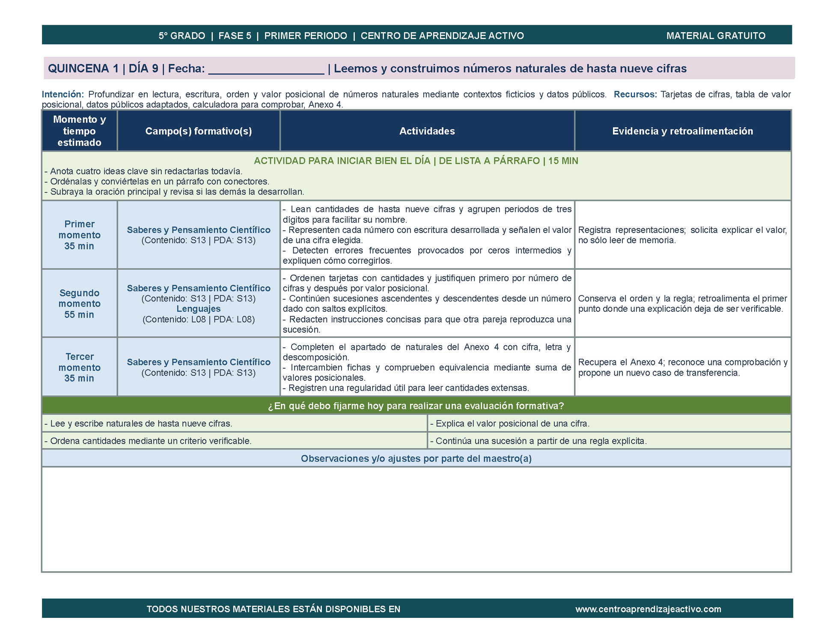This screenshot has height=644, width=833.
Task: Click the Momento y tiempo estimado header
Action: [80, 131]
